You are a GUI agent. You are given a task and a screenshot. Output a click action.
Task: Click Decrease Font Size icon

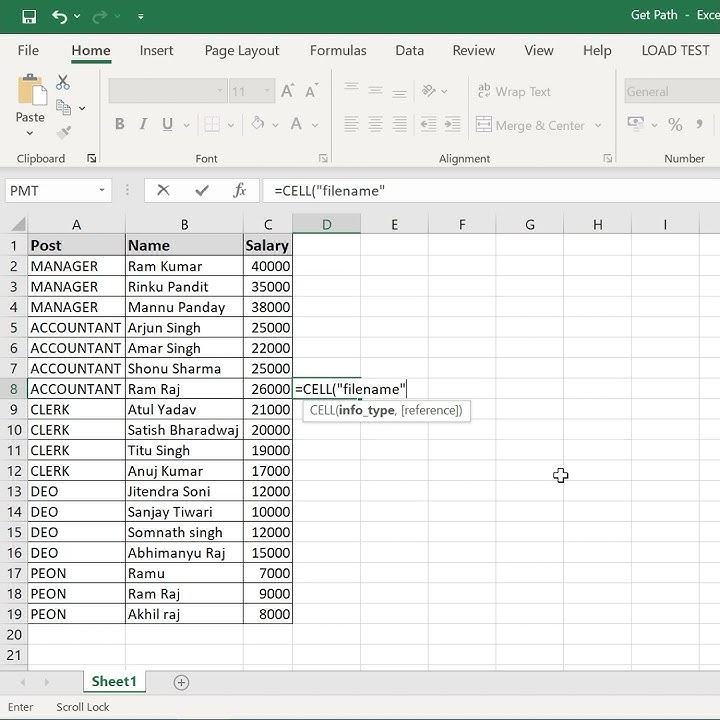(x=311, y=91)
